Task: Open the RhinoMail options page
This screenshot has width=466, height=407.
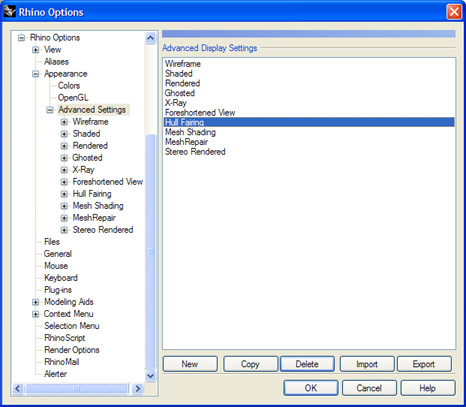Action: [x=62, y=362]
